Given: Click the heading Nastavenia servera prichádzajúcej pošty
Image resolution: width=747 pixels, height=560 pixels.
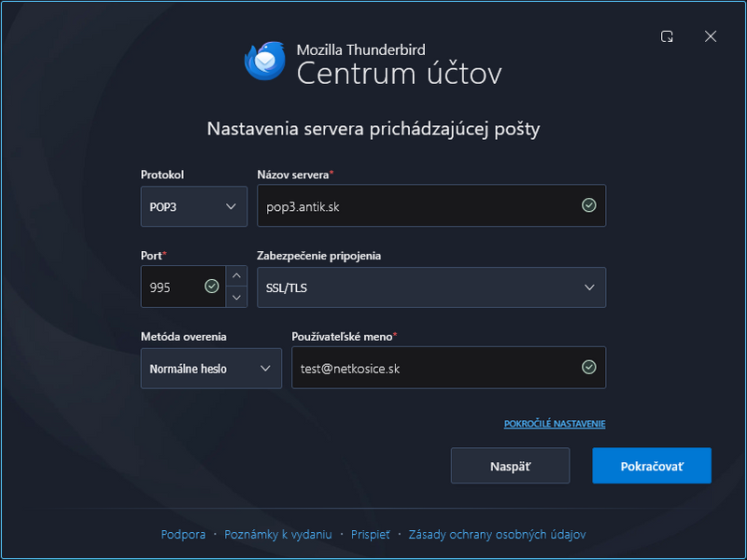Looking at the screenshot, I should (x=373, y=129).
